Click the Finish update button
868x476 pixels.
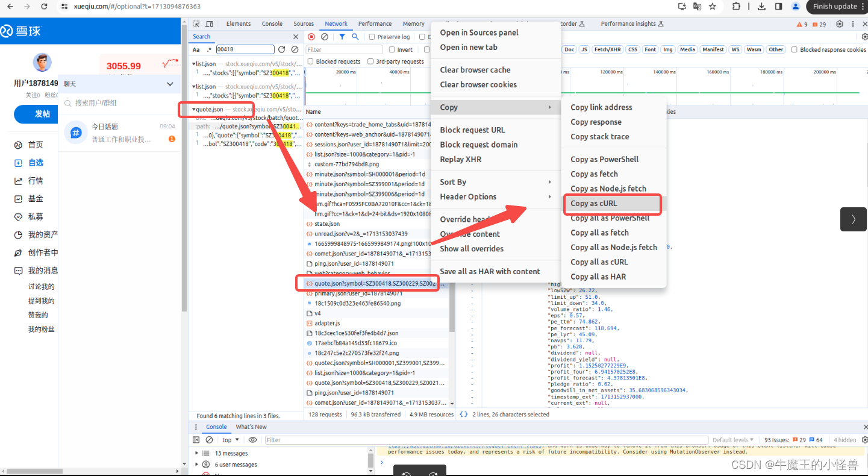click(835, 6)
